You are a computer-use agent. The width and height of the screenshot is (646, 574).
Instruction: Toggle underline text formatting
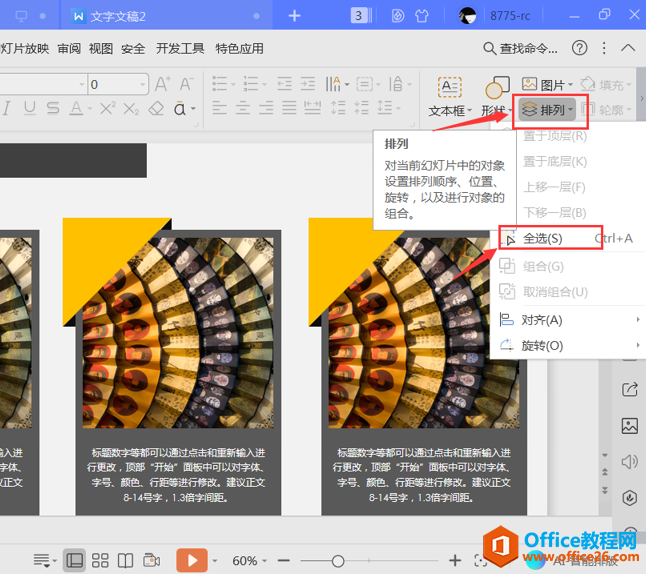coord(29,108)
